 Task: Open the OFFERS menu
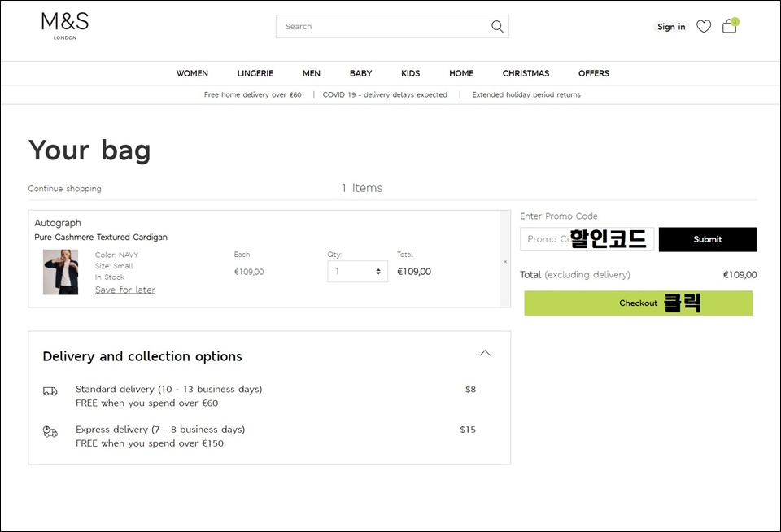[594, 73]
